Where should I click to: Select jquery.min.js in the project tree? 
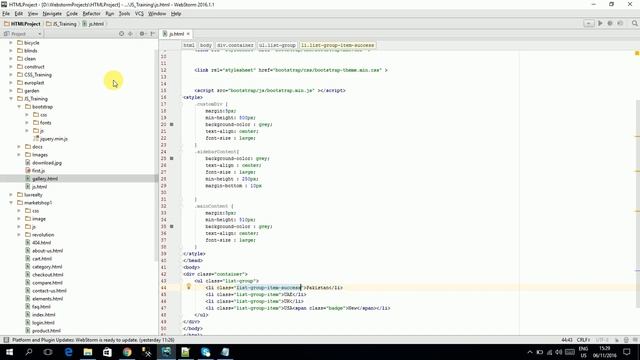point(53,139)
